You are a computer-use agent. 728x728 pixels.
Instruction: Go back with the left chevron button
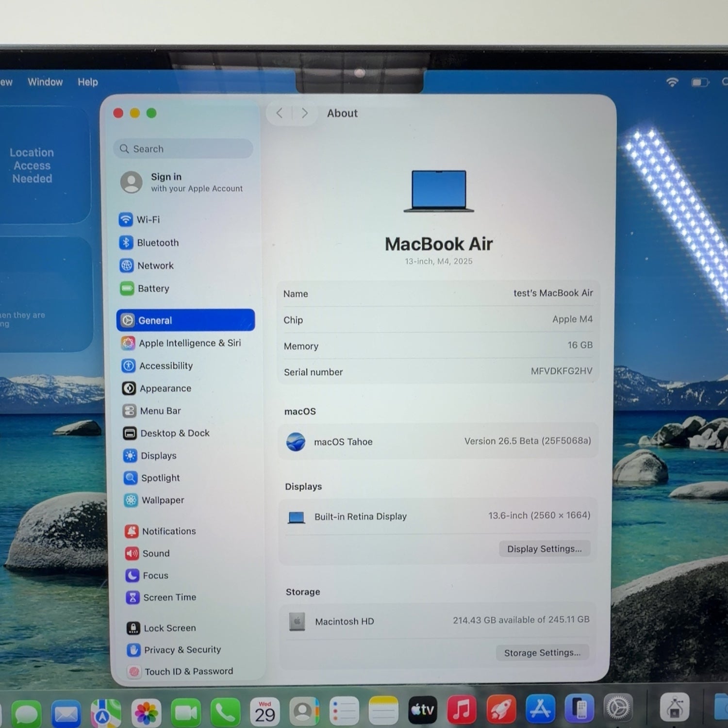coord(280,113)
